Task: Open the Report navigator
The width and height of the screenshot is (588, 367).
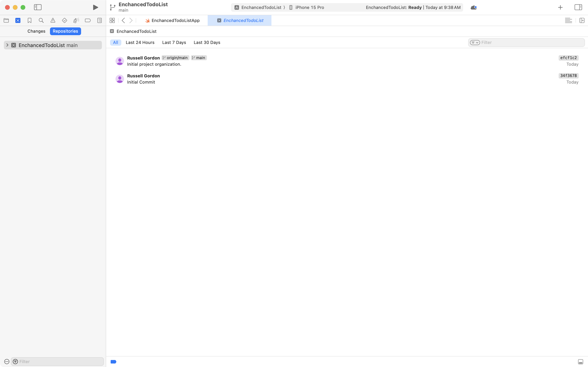Action: pos(99,20)
